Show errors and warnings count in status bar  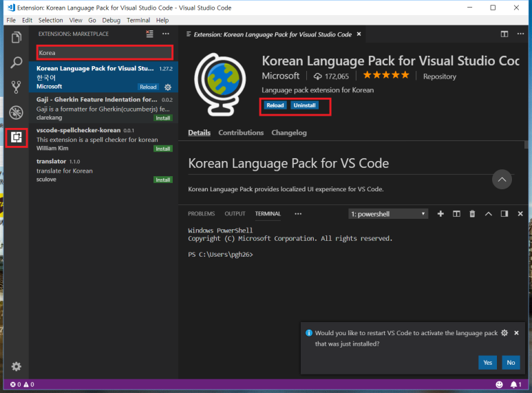[22, 385]
